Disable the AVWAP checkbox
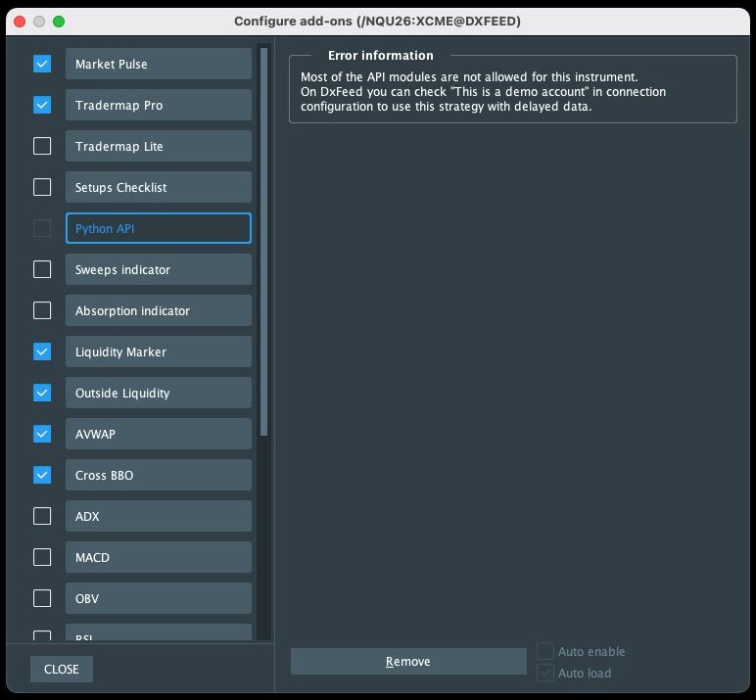 pyautogui.click(x=42, y=434)
